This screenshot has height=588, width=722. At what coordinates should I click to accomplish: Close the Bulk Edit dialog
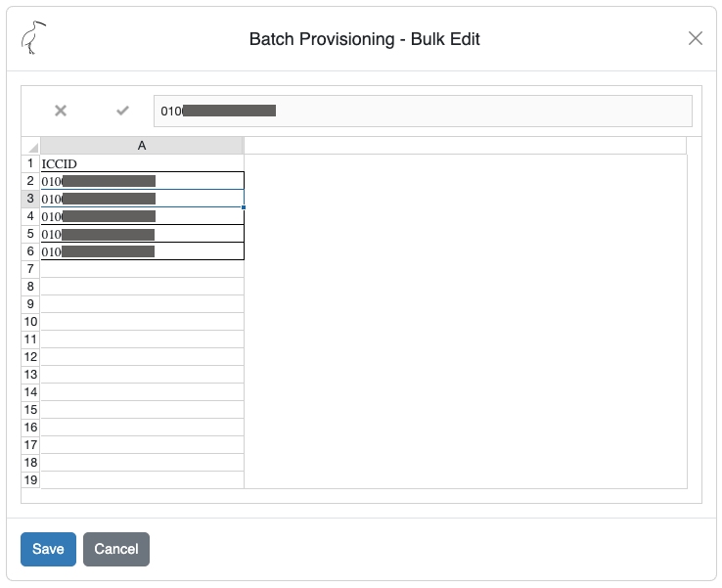pos(696,38)
